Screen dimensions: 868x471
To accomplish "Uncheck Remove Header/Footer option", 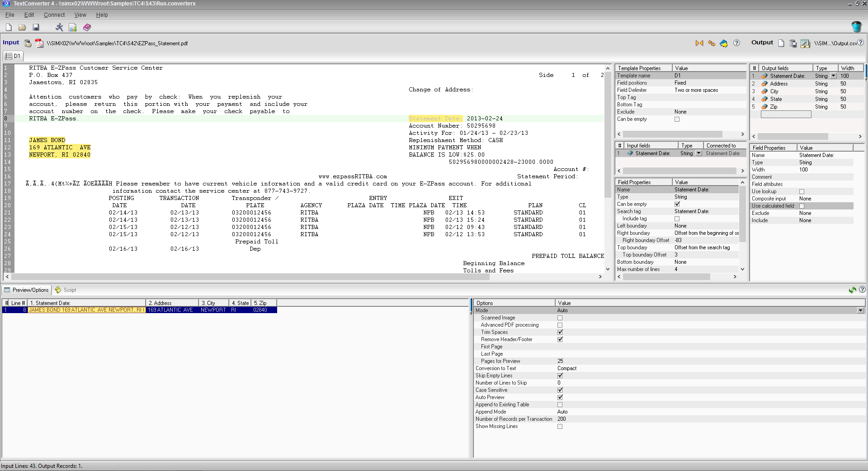I will point(560,340).
